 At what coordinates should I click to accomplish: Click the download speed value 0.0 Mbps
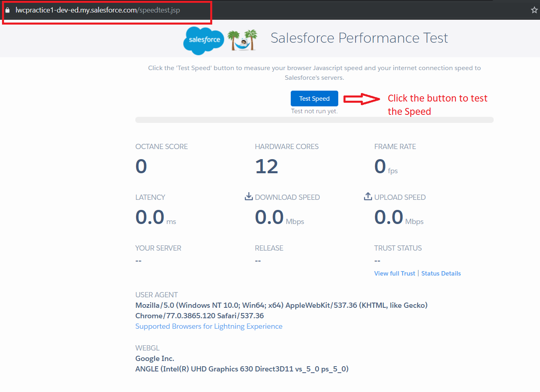click(x=279, y=218)
